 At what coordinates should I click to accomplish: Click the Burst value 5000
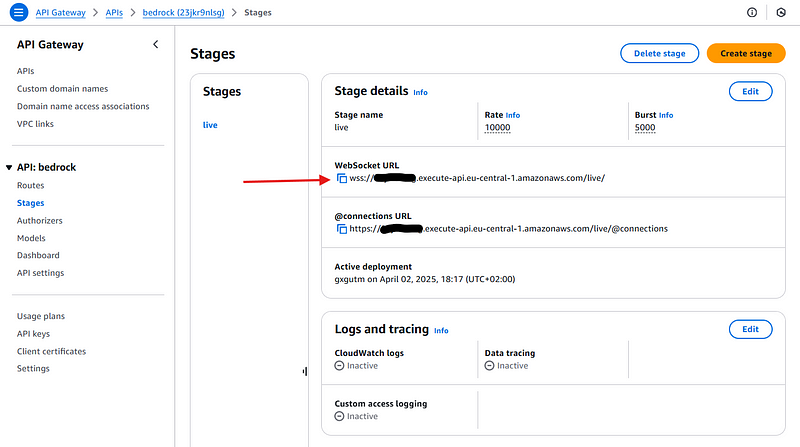[x=644, y=128]
